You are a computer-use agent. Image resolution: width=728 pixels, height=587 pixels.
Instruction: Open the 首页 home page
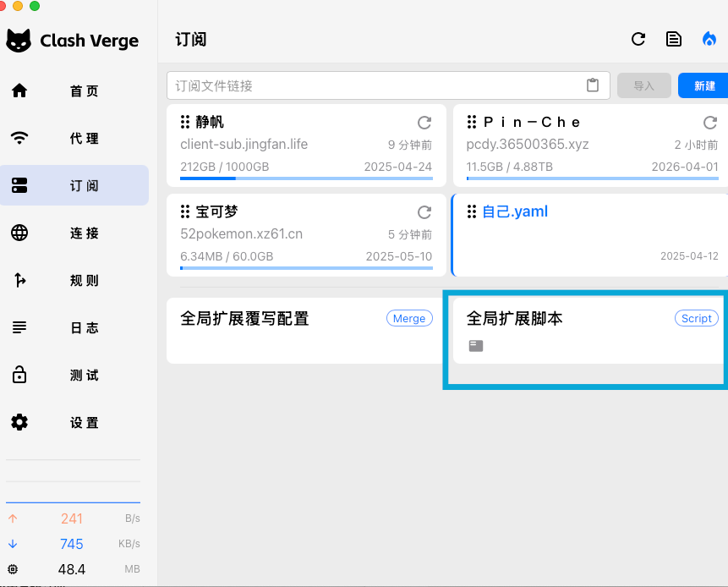point(74,91)
